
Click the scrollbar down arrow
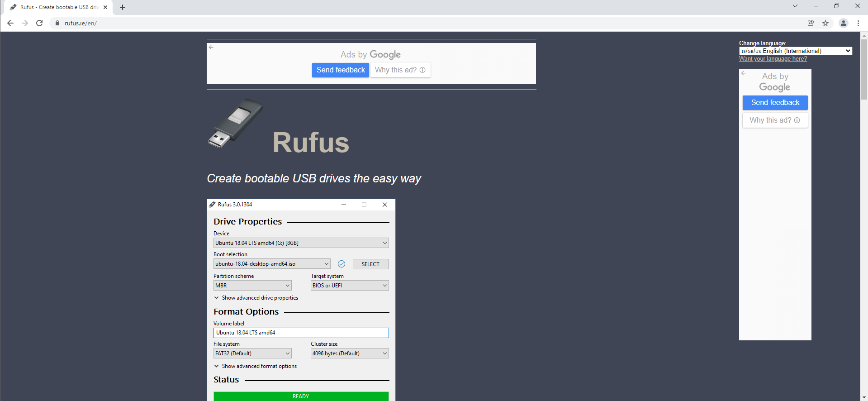tap(864, 397)
